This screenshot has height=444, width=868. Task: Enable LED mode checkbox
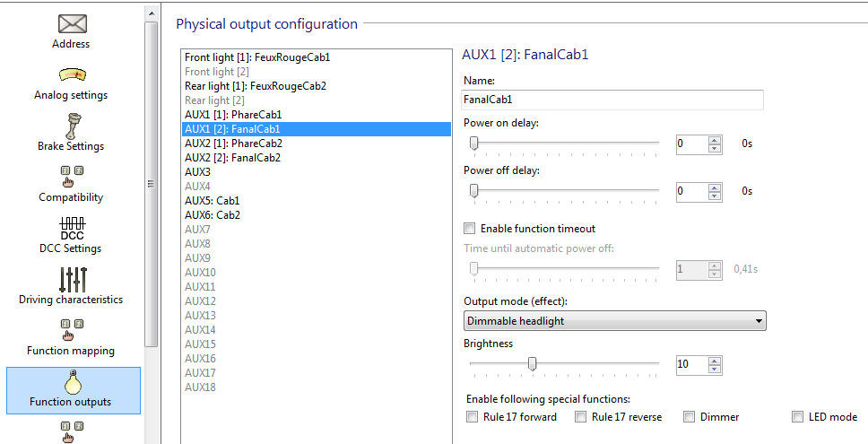point(798,417)
